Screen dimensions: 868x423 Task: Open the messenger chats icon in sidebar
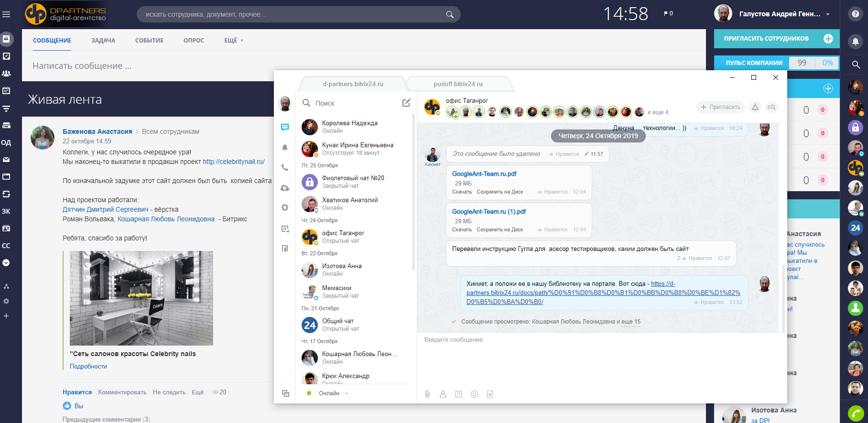pyautogui.click(x=285, y=127)
